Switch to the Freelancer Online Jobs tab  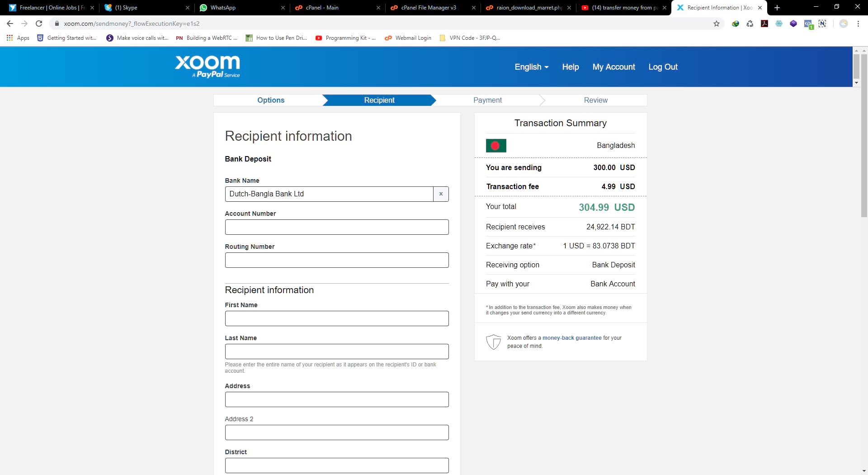(x=51, y=8)
